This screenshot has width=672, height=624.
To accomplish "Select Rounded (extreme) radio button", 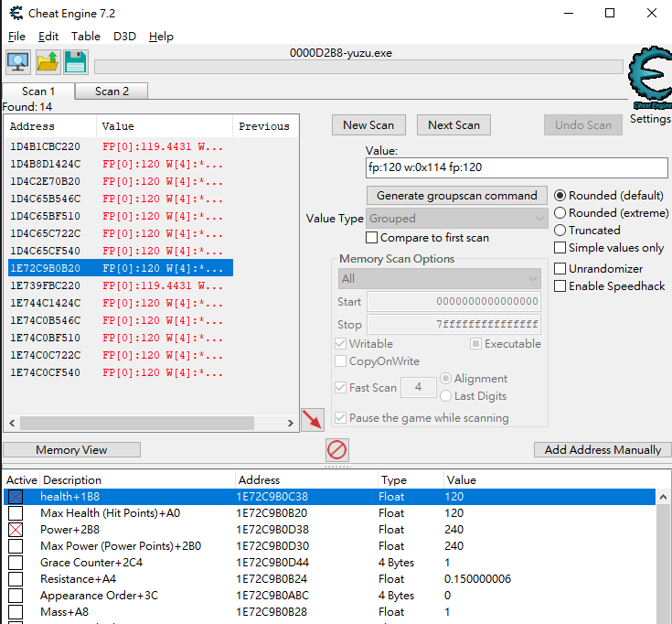I will (560, 212).
